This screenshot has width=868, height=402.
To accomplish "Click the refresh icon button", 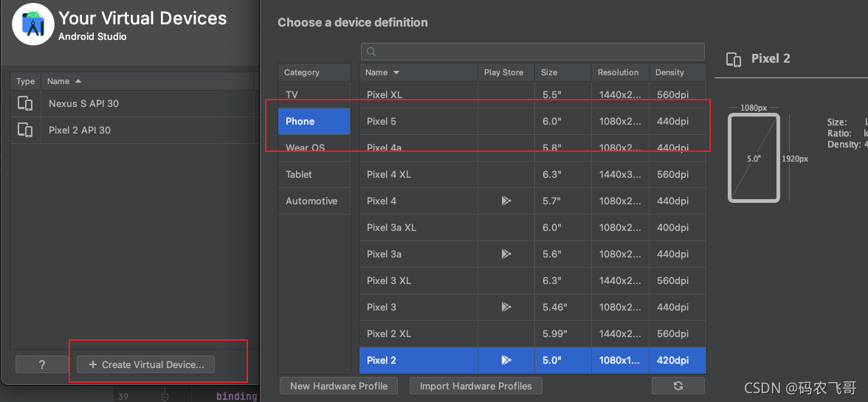I will coord(678,386).
